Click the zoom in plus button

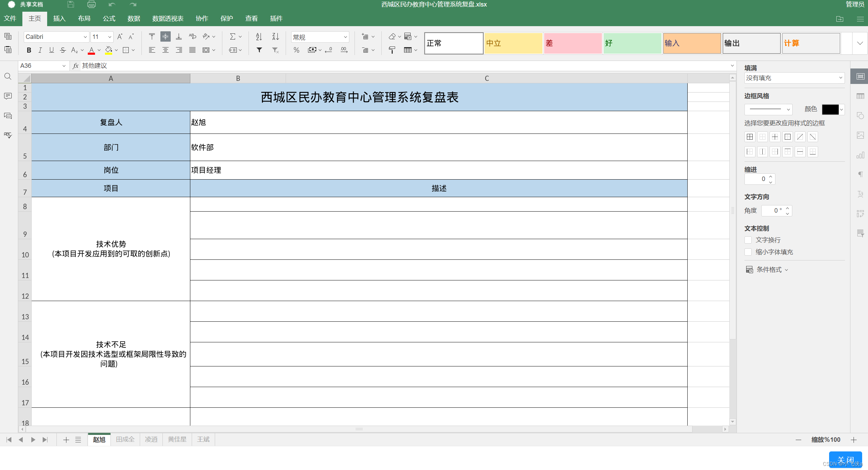point(854,440)
